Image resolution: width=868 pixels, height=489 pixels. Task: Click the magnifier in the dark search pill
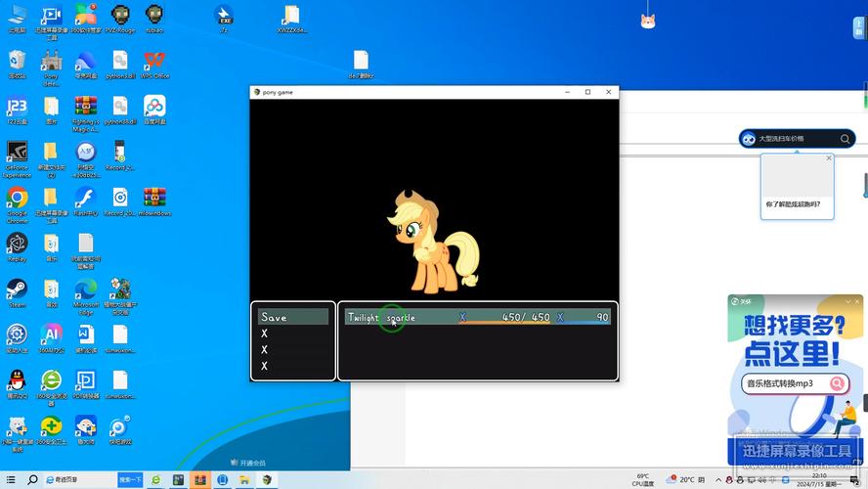(x=845, y=139)
